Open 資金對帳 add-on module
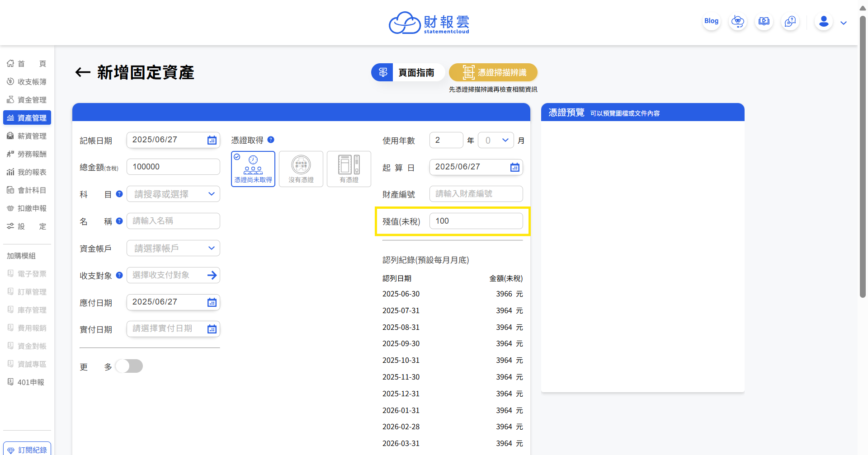Image resolution: width=868 pixels, height=455 pixels. (x=27, y=346)
